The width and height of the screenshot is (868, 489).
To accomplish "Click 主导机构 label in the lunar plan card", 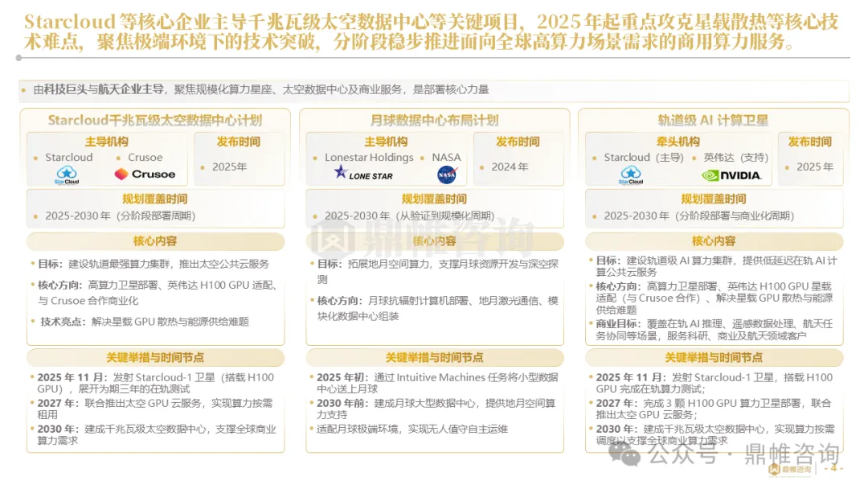I will (386, 142).
